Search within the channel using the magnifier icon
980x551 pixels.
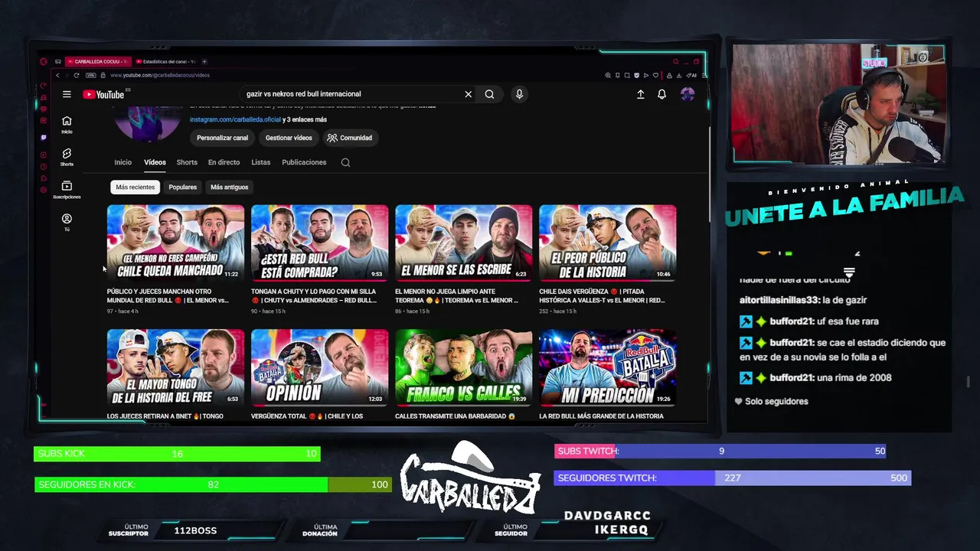(345, 162)
